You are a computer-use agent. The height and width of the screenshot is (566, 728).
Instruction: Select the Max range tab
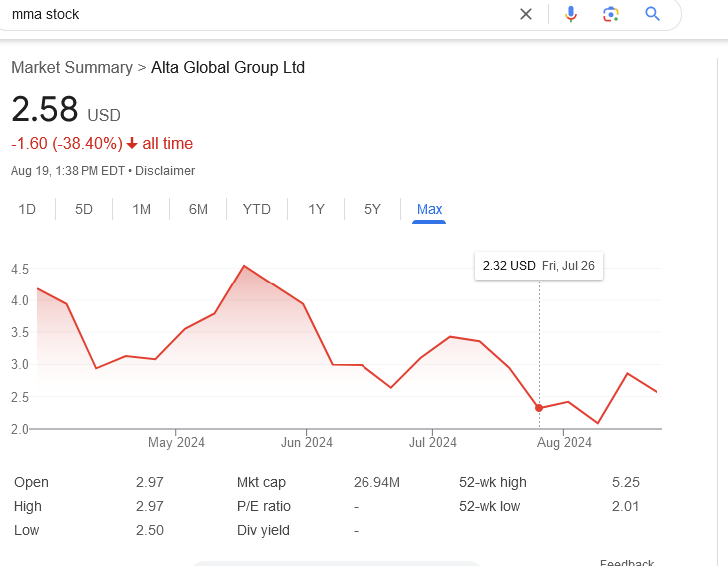[430, 209]
